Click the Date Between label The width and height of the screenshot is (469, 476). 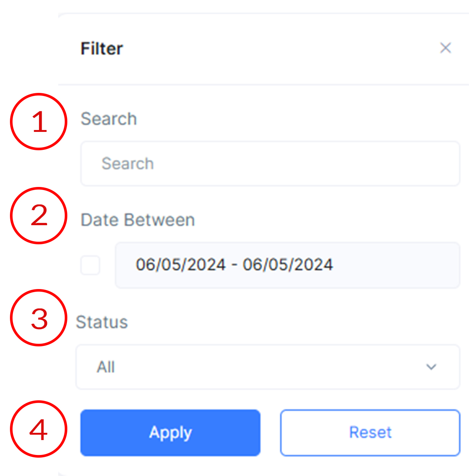(x=137, y=219)
